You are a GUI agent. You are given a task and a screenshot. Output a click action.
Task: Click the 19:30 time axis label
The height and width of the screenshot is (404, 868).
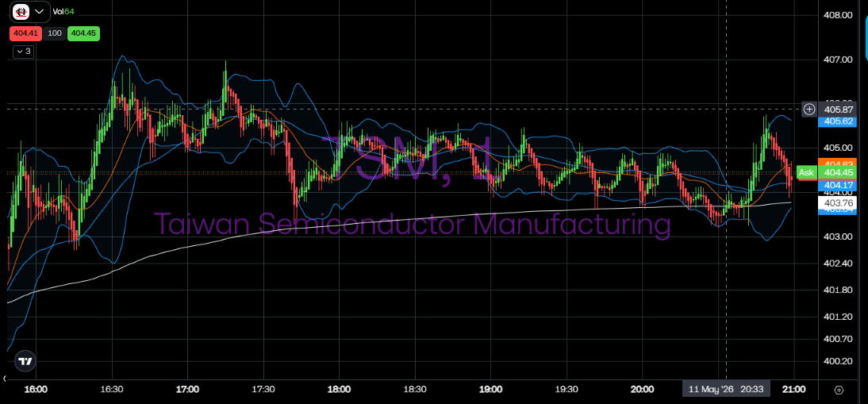567,389
